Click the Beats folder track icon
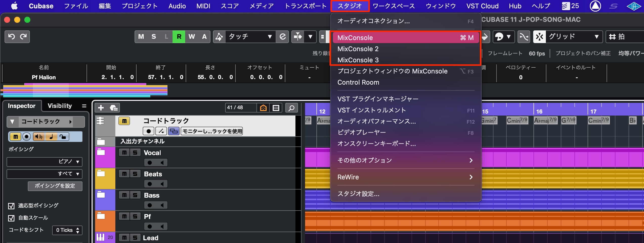 point(101,174)
